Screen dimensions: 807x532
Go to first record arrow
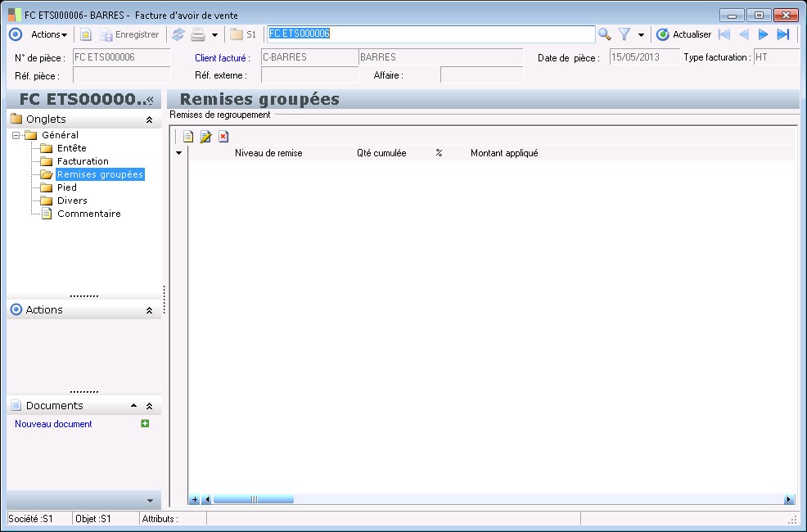tap(724, 34)
